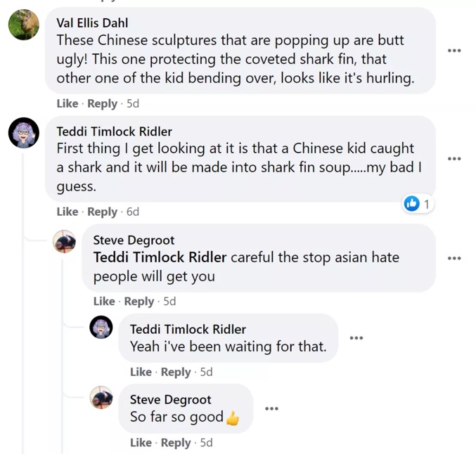The width and height of the screenshot is (476, 454).
Task: Open Val Ellis Dahl's profile picture
Action: [23, 25]
